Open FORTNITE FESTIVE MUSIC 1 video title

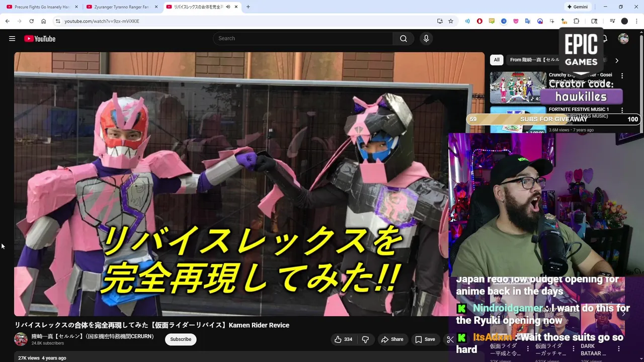click(579, 109)
